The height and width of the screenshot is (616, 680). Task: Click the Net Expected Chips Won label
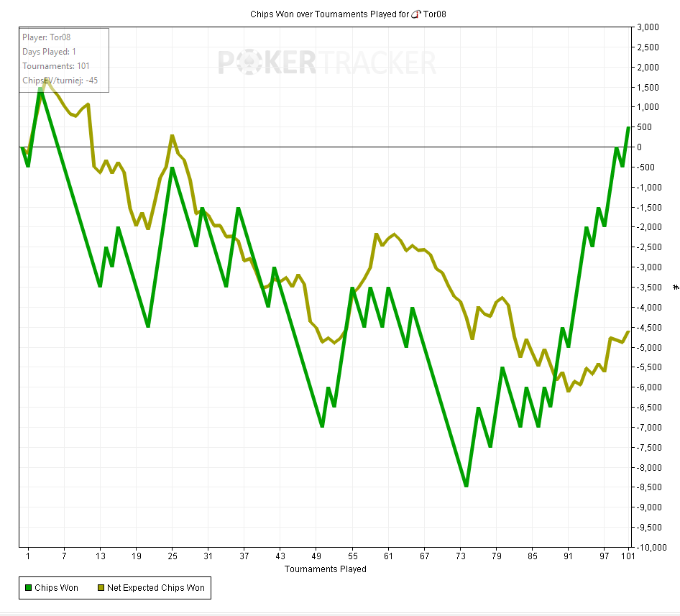point(156,588)
